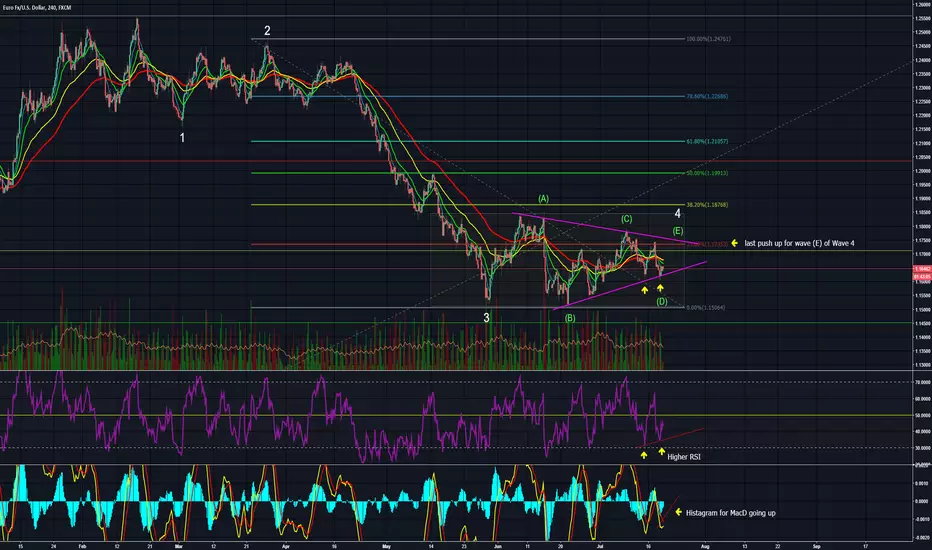The height and width of the screenshot is (550, 932).
Task: Click the 1.20000 price axis label
Action: (923, 171)
